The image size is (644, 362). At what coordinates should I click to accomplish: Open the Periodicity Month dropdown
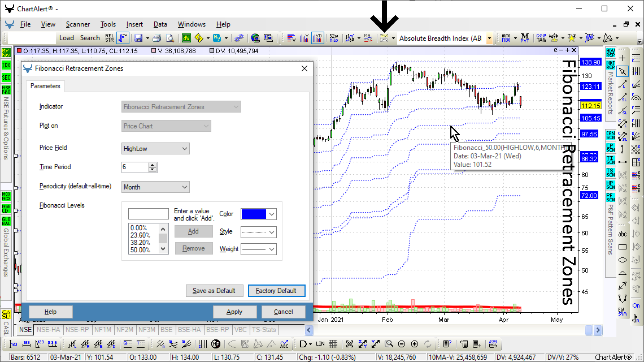click(x=155, y=187)
